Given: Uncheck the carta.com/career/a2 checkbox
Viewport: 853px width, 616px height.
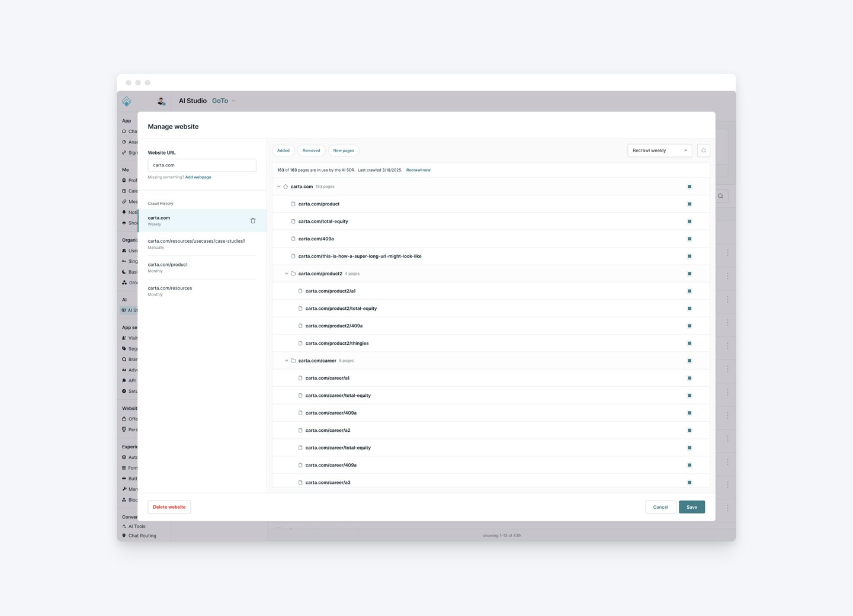Looking at the screenshot, I should (x=690, y=431).
